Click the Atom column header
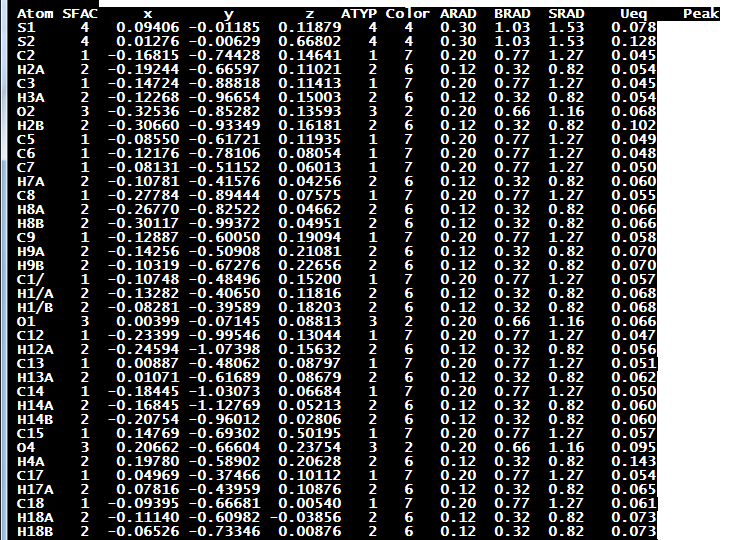Viewport: 735px width, 540px height. pos(35,14)
